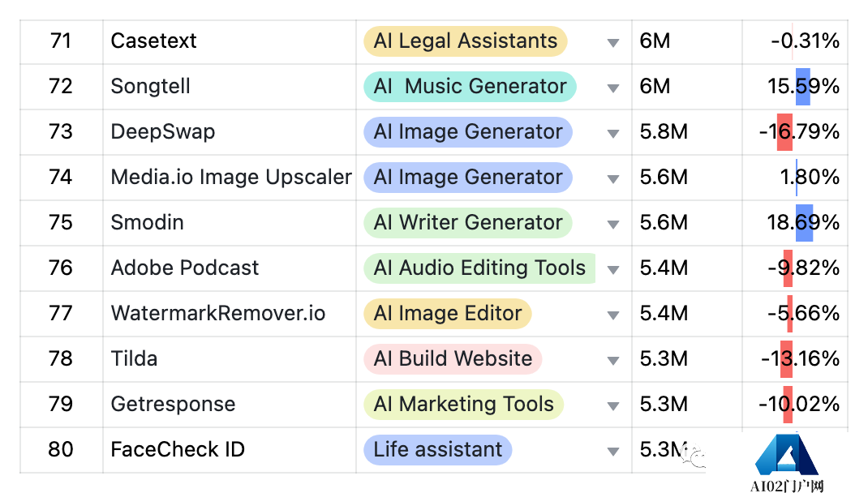Image resolution: width=868 pixels, height=493 pixels.
Task: Click the Tilda name cell
Action: 230,359
